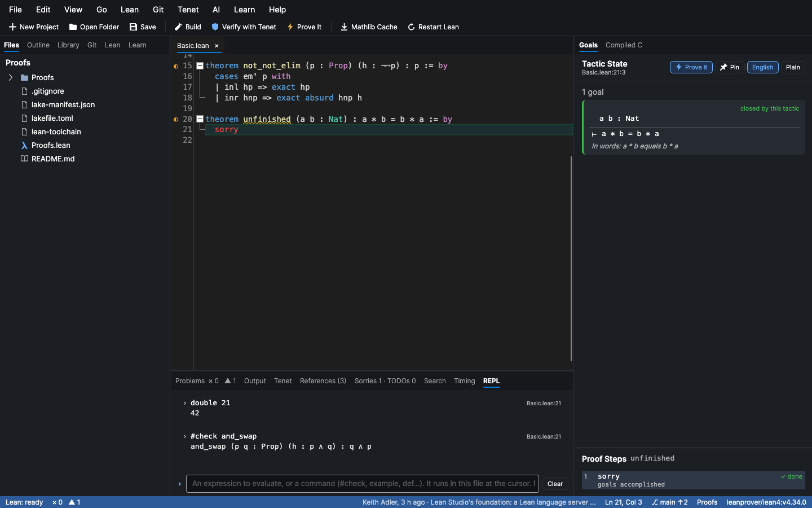Switch tactic display to Plain
This screenshot has height=508, width=812.
[x=793, y=67]
